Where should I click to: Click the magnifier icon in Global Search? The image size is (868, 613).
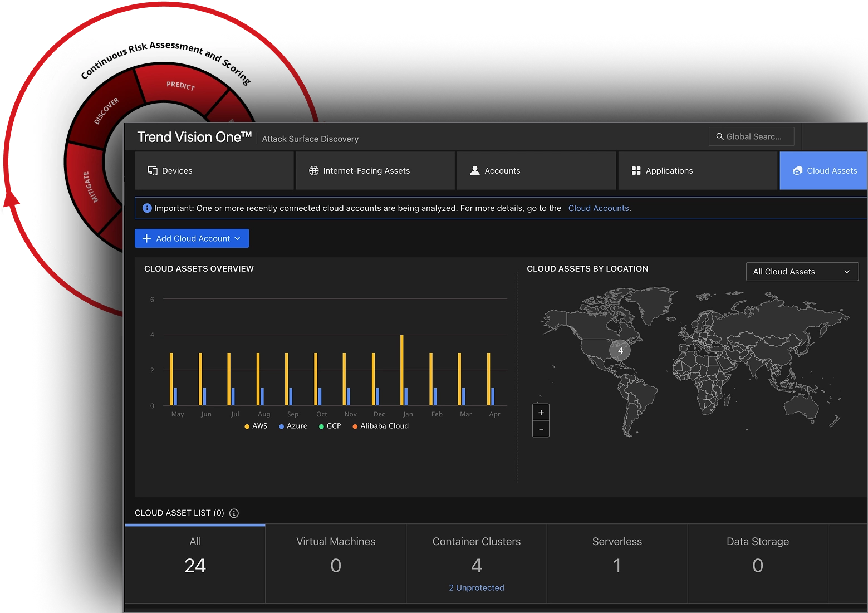click(x=720, y=136)
